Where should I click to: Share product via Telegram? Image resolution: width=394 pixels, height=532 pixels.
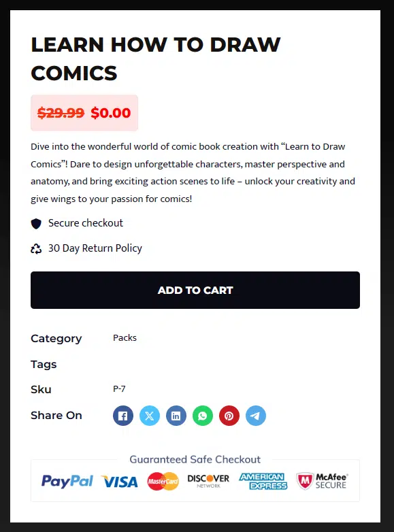[x=256, y=416]
